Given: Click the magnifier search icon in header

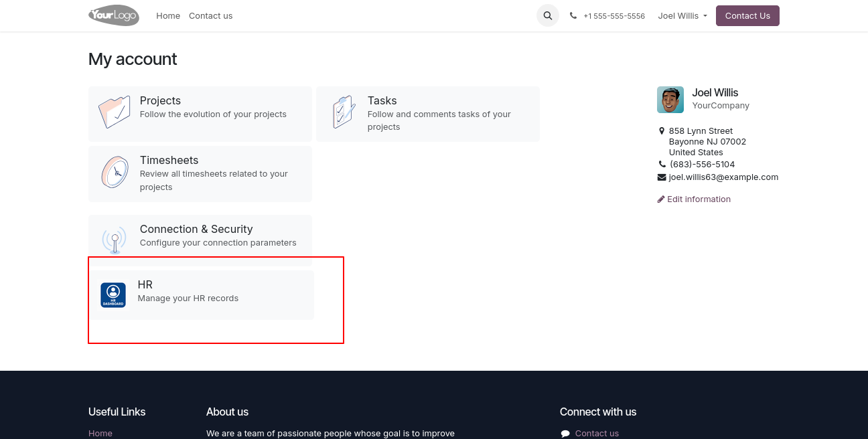Looking at the screenshot, I should pos(548,15).
